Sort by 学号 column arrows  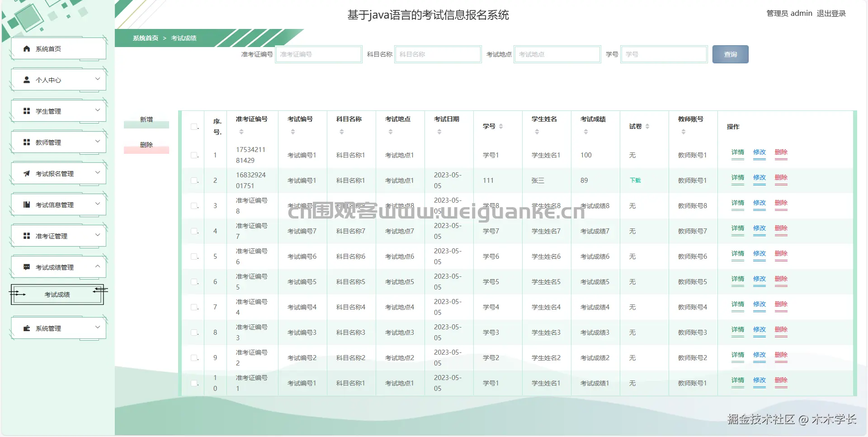[501, 126]
